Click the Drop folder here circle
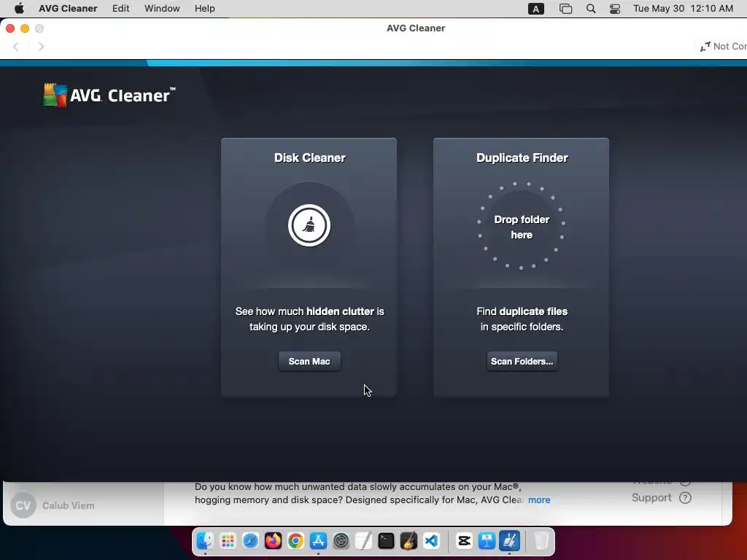Image resolution: width=747 pixels, height=560 pixels. coord(521,225)
